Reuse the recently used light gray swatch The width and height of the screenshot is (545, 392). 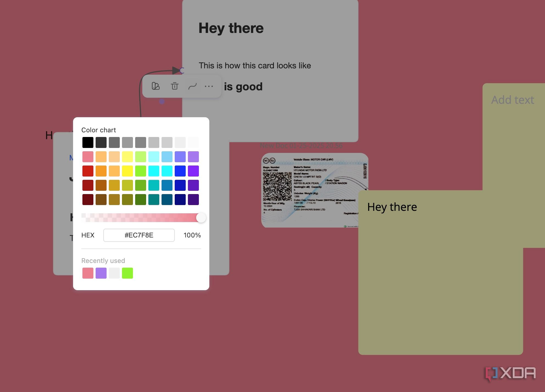point(114,273)
